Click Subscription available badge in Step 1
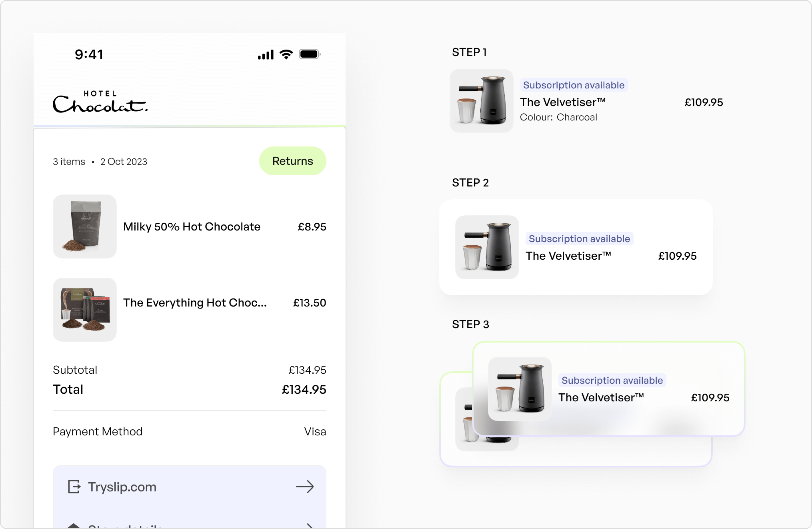This screenshot has width=812, height=529. (574, 85)
